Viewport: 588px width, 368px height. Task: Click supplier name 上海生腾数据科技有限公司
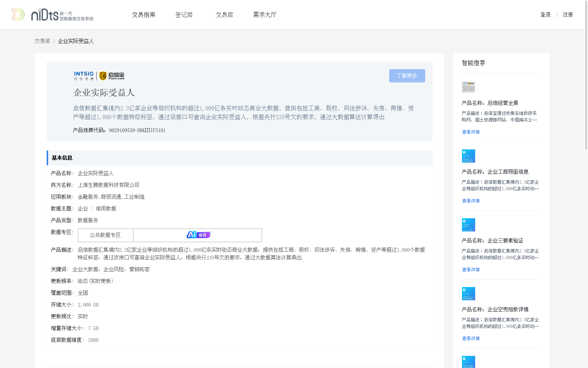click(x=109, y=185)
